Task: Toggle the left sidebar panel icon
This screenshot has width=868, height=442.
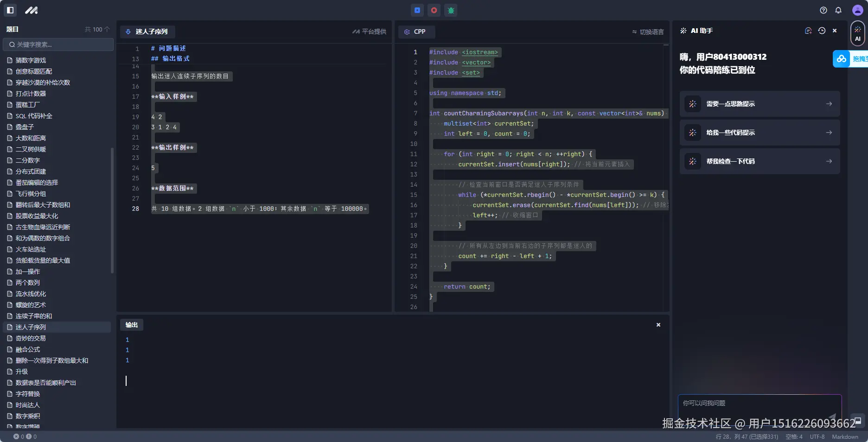Action: tap(10, 10)
